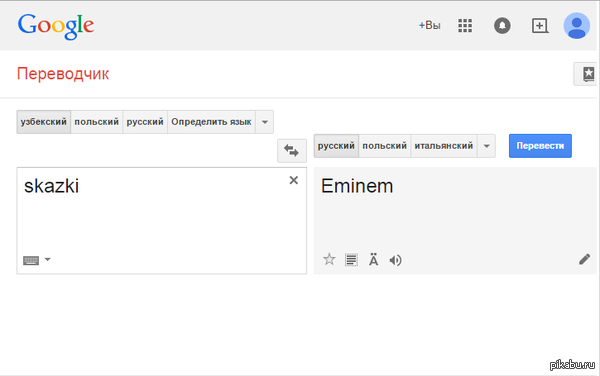Select русский as target language tab
Screen dimensions: 600x376
336,146
